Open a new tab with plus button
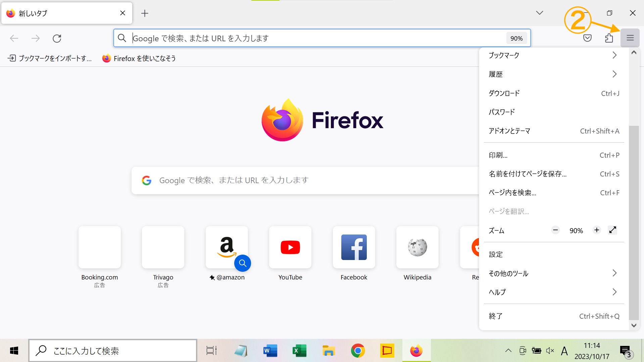644x362 pixels. (145, 13)
